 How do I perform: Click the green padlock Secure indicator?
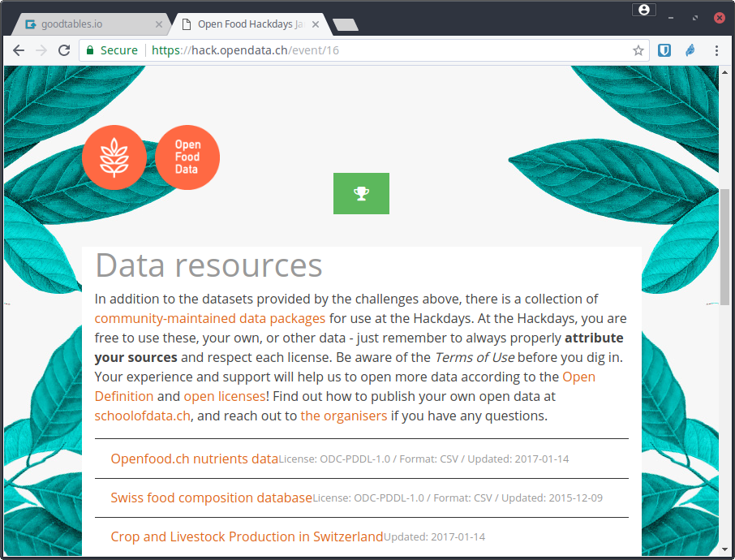[x=112, y=50]
